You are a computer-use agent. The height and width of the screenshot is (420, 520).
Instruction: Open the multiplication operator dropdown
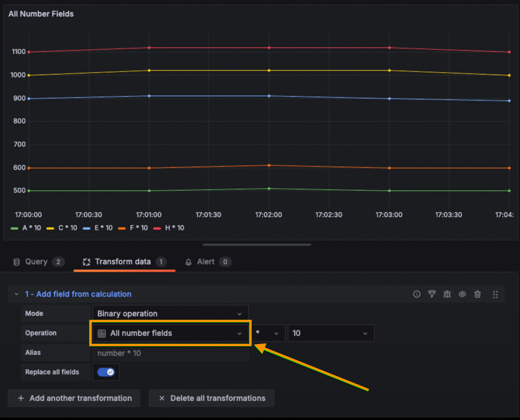(x=268, y=333)
